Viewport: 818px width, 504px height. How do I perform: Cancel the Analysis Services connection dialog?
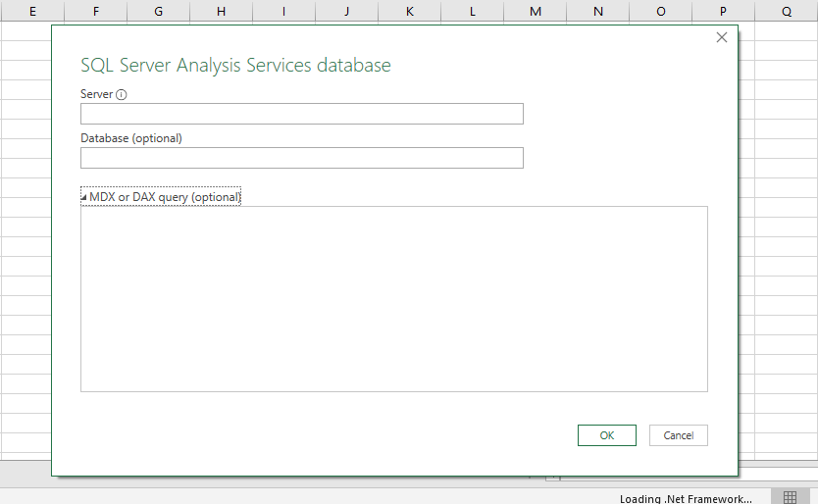tap(678, 435)
